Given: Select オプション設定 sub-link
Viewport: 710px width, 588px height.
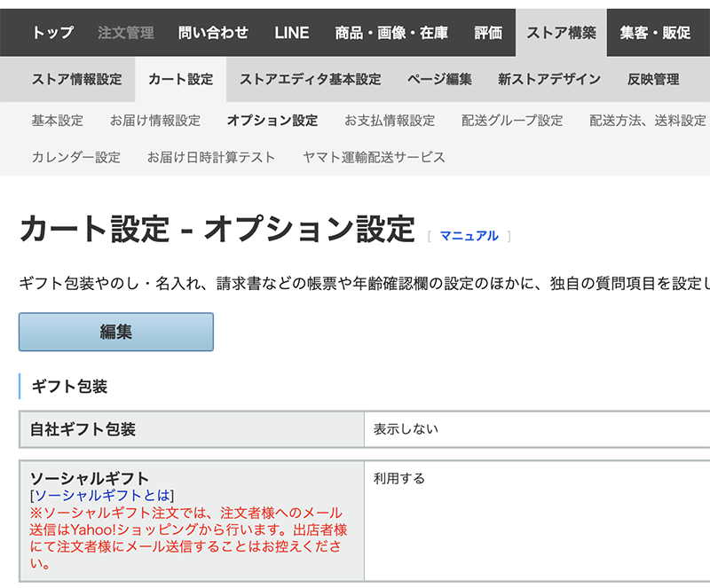Looking at the screenshot, I should tap(272, 121).
